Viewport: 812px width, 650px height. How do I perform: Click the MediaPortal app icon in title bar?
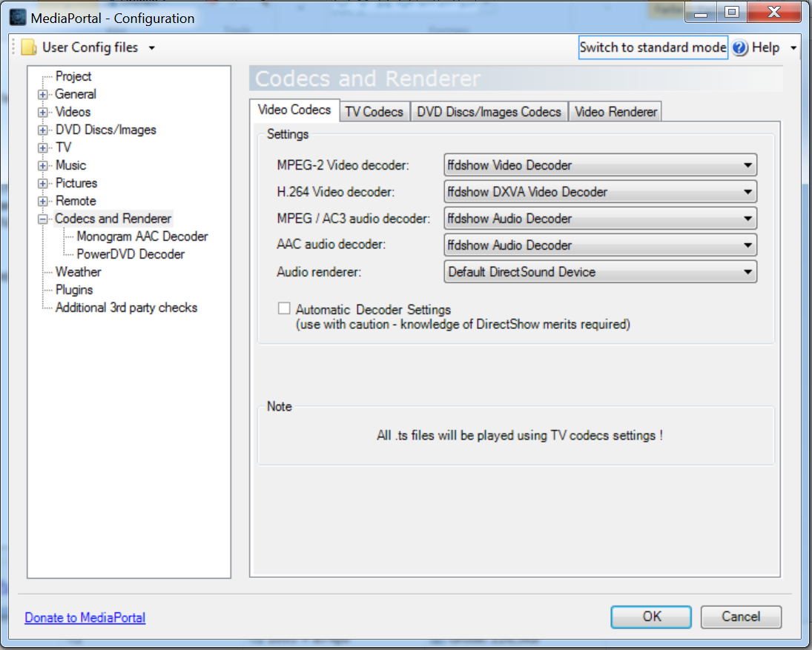coord(18,16)
